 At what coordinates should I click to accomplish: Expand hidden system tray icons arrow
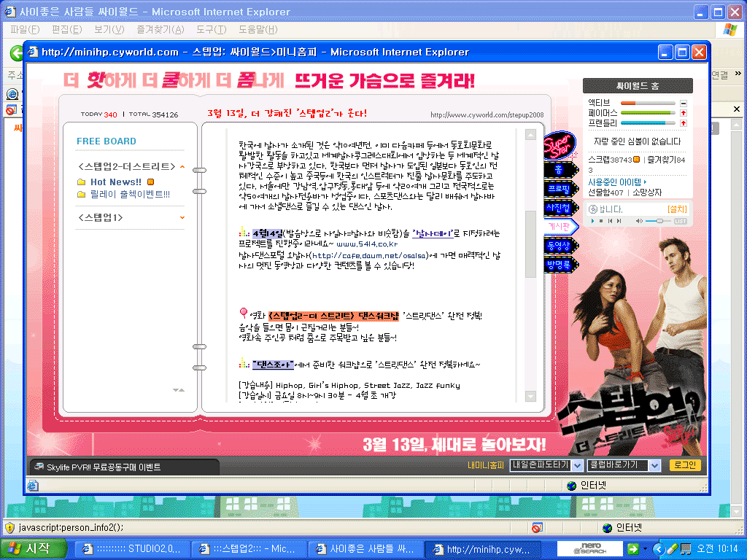pos(659,548)
